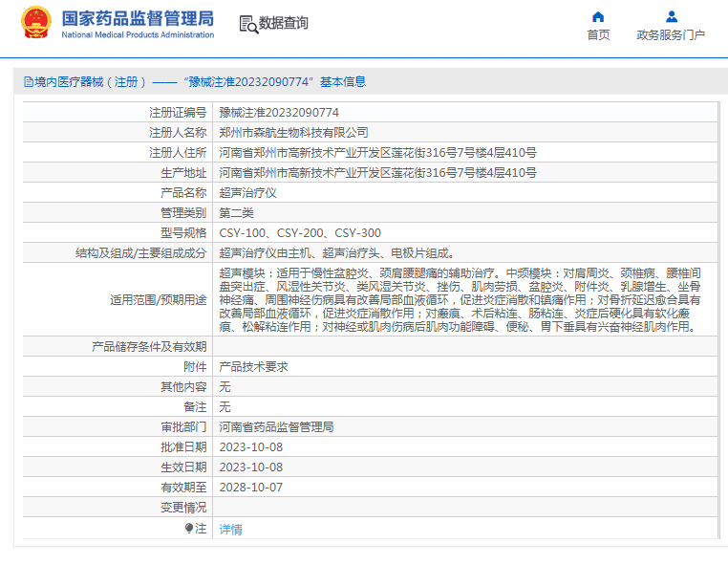Select product name 超声治疗仪
Viewport: 728px width, 565px height.
point(248,193)
